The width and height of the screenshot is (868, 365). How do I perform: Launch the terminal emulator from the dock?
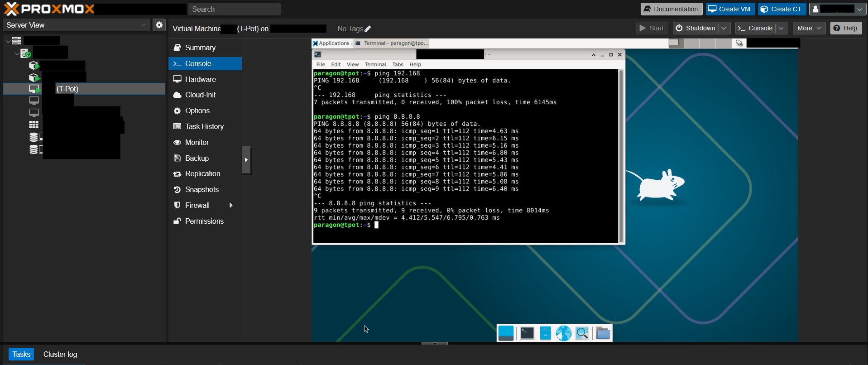tap(527, 333)
